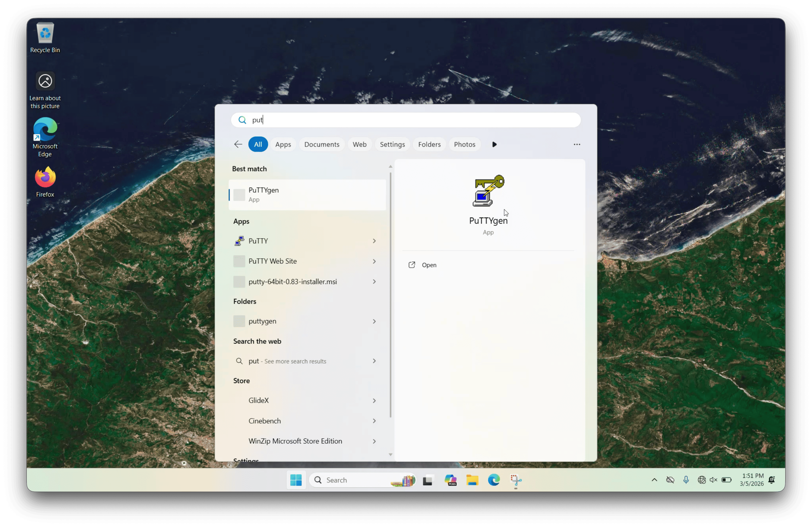Open the PuTTY app result
The height and width of the screenshot is (527, 812).
point(307,241)
